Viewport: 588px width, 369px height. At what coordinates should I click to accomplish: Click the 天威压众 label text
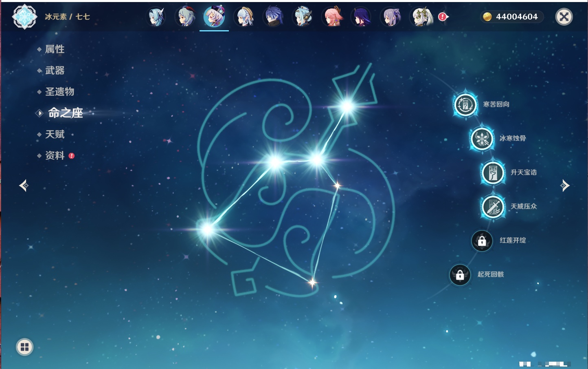524,206
